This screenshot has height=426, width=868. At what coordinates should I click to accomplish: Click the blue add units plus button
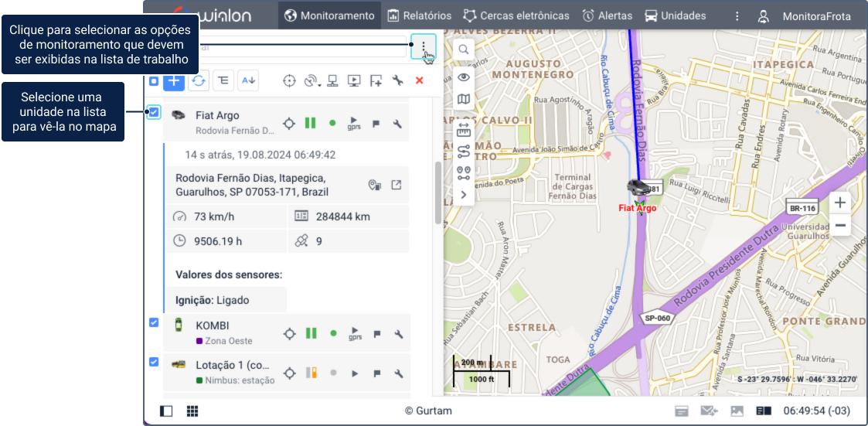(x=174, y=81)
